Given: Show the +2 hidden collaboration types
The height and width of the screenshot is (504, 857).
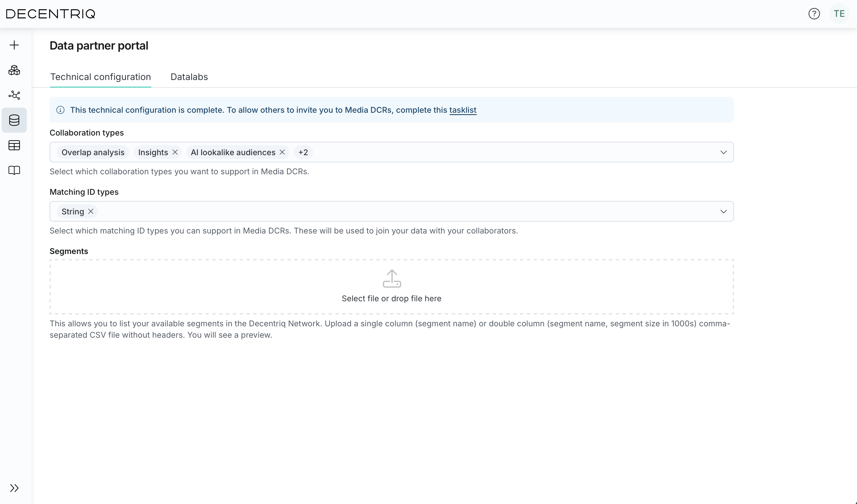Looking at the screenshot, I should pyautogui.click(x=303, y=152).
